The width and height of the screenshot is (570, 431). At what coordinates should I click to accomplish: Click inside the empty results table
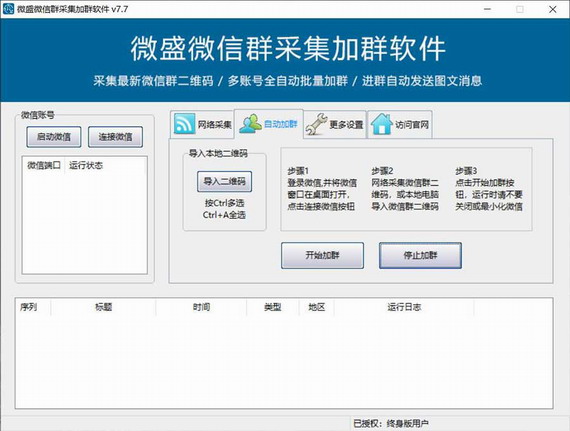click(284, 361)
